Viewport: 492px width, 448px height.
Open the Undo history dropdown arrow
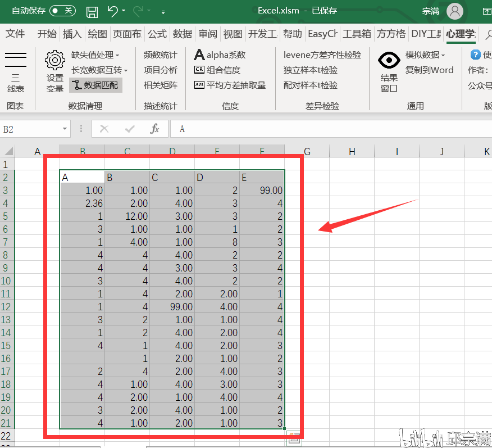click(124, 11)
